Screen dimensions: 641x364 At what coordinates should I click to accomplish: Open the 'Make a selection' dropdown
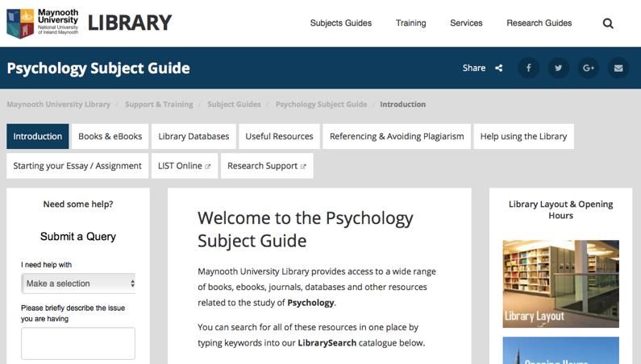[78, 283]
